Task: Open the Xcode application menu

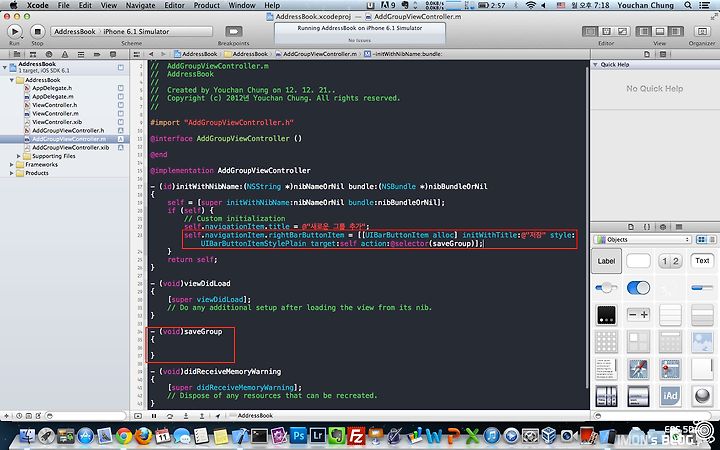Action: tap(37, 6)
